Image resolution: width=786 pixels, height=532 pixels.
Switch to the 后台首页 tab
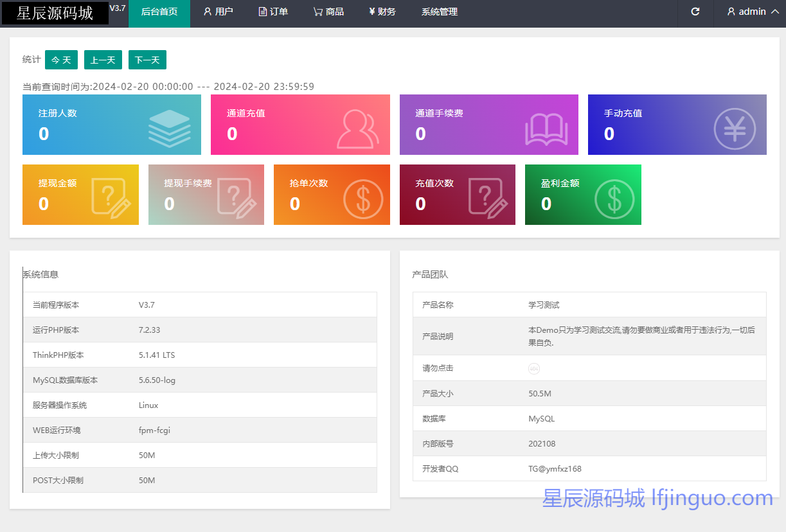click(159, 12)
